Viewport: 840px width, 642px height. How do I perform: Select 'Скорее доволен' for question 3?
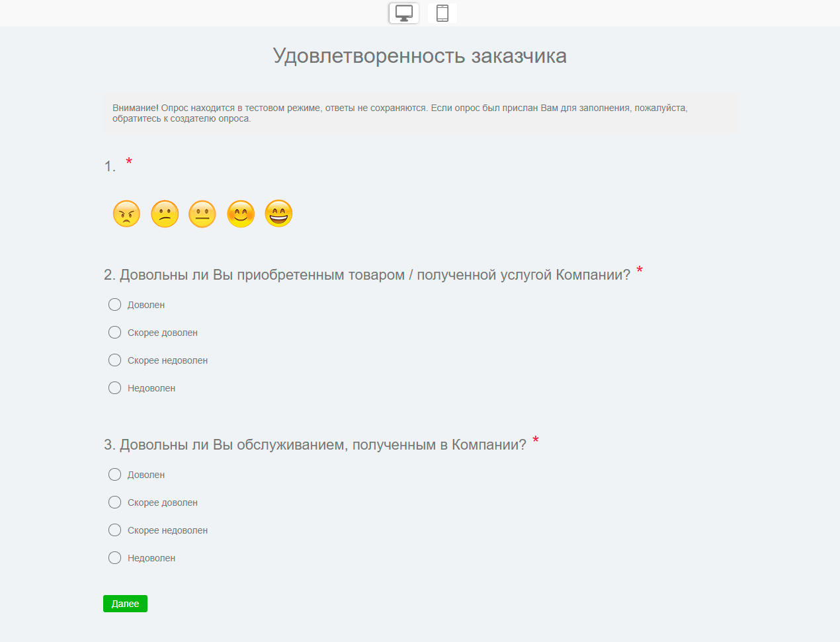114,502
